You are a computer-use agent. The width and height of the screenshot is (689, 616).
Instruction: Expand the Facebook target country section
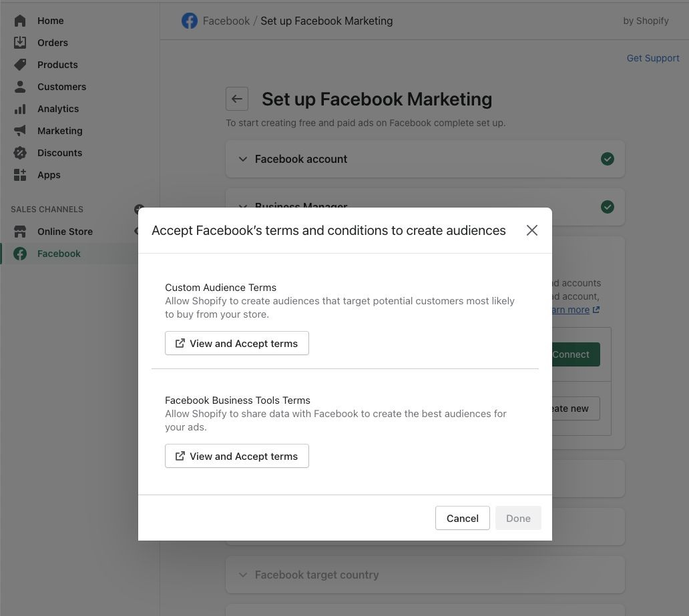tap(316, 575)
